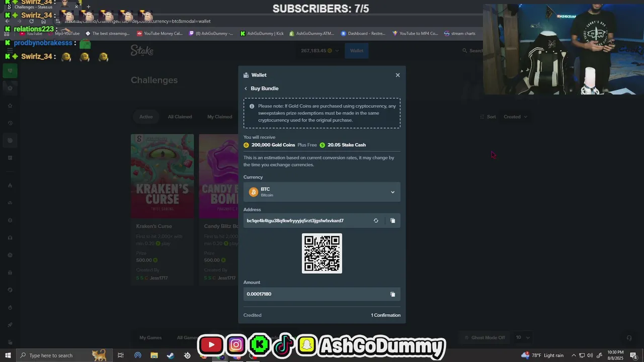Click the Sort control
The height and width of the screenshot is (362, 644).
488,117
